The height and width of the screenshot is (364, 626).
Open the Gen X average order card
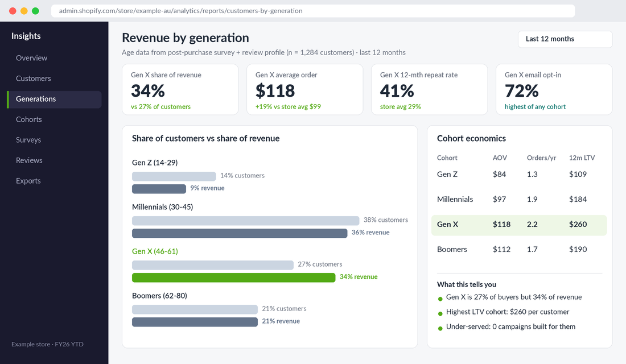[x=304, y=89]
